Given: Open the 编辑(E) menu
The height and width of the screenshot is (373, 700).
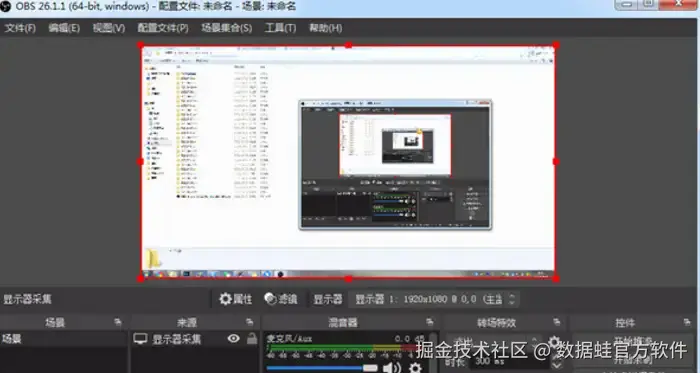Looking at the screenshot, I should tap(64, 28).
